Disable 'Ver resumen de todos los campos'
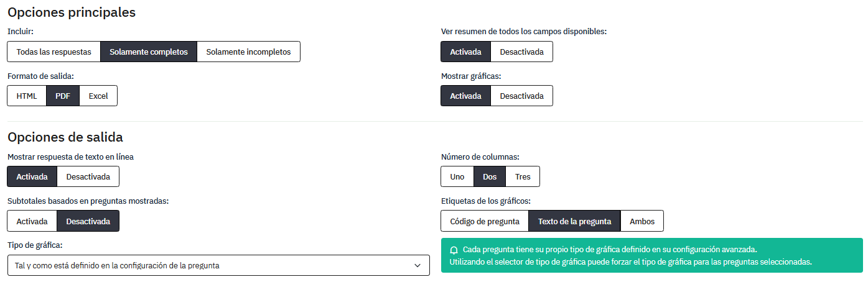The width and height of the screenshot is (868, 282). click(x=521, y=52)
